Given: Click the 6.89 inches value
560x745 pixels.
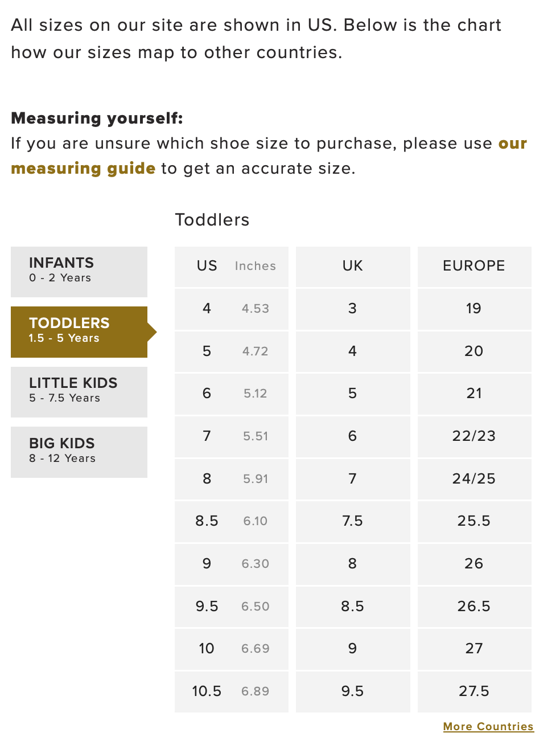Looking at the screenshot, I should (x=255, y=691).
